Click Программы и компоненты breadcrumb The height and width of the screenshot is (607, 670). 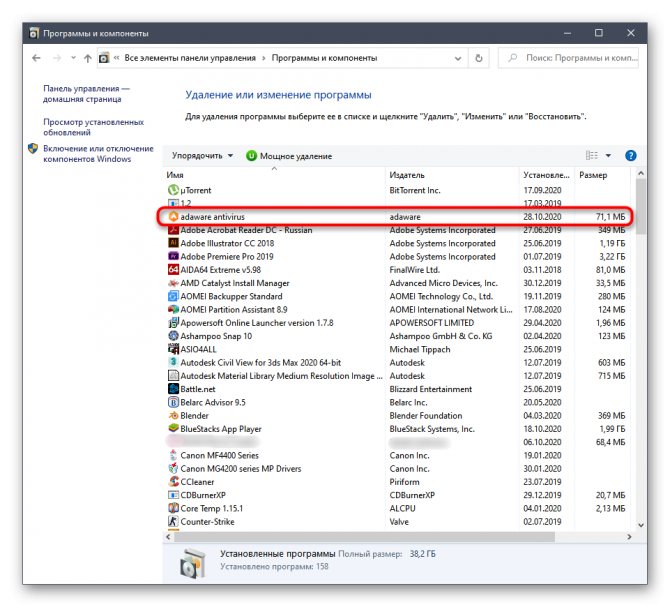324,58
